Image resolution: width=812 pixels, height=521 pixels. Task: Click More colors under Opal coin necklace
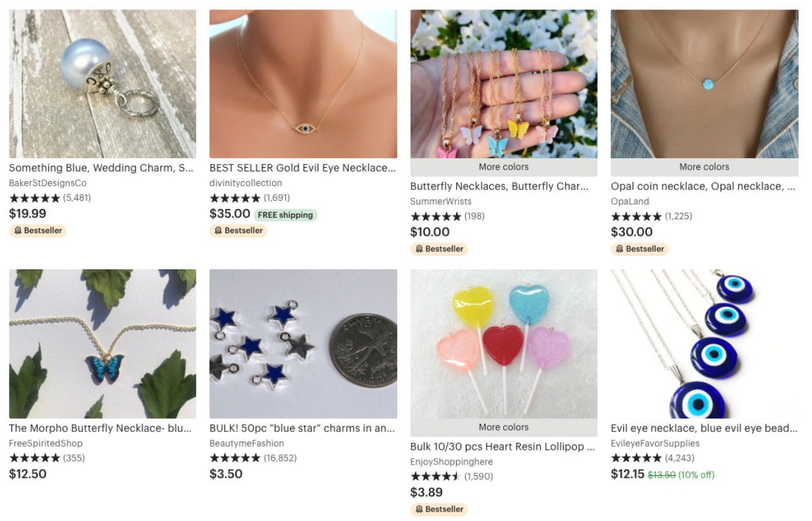(704, 167)
